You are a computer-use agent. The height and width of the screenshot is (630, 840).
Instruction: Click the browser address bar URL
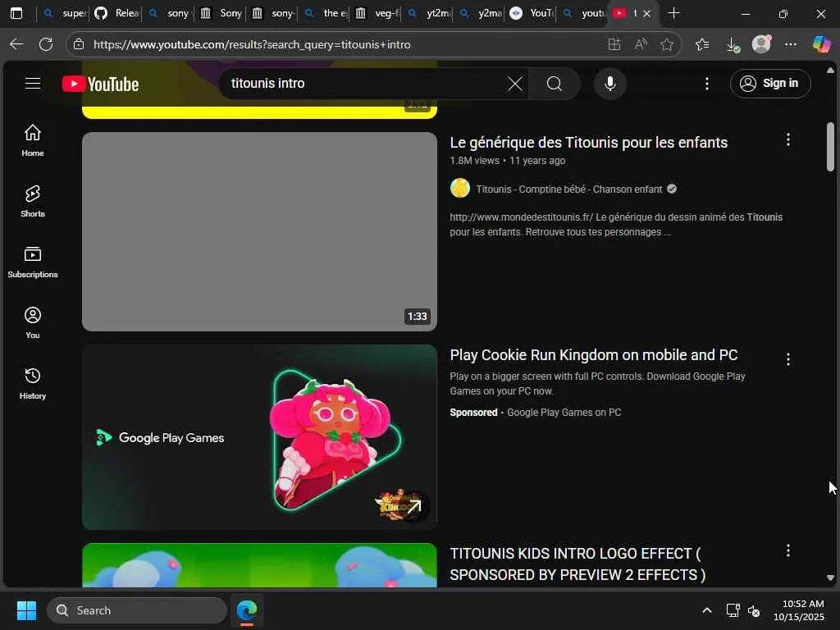pos(252,44)
